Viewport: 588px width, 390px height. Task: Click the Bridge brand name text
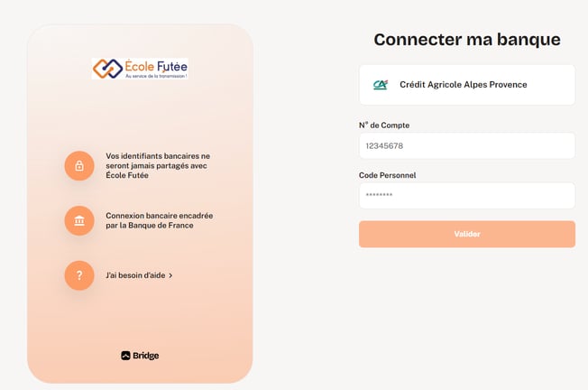pyautogui.click(x=146, y=356)
